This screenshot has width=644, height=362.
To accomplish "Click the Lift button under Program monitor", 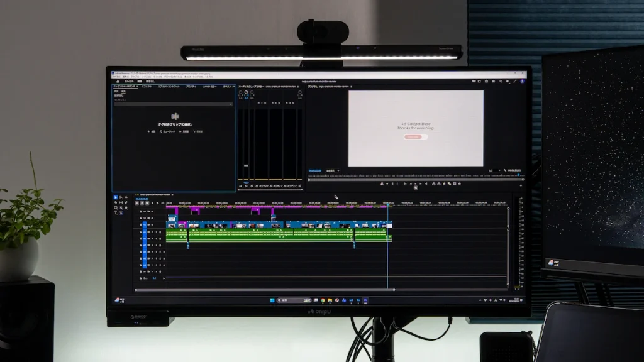I will point(434,184).
